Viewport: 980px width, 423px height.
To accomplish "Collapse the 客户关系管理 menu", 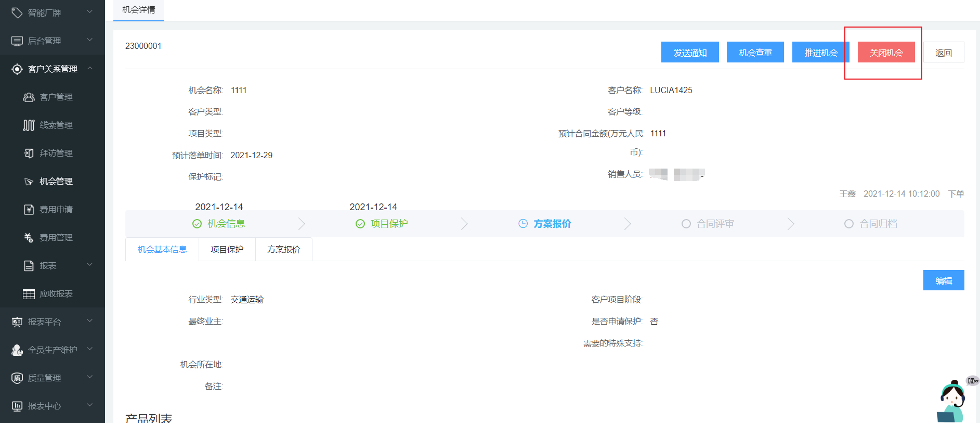I will 89,68.
